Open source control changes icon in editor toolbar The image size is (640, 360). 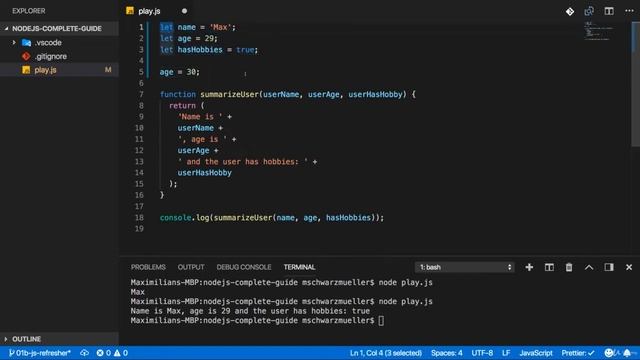pos(570,11)
